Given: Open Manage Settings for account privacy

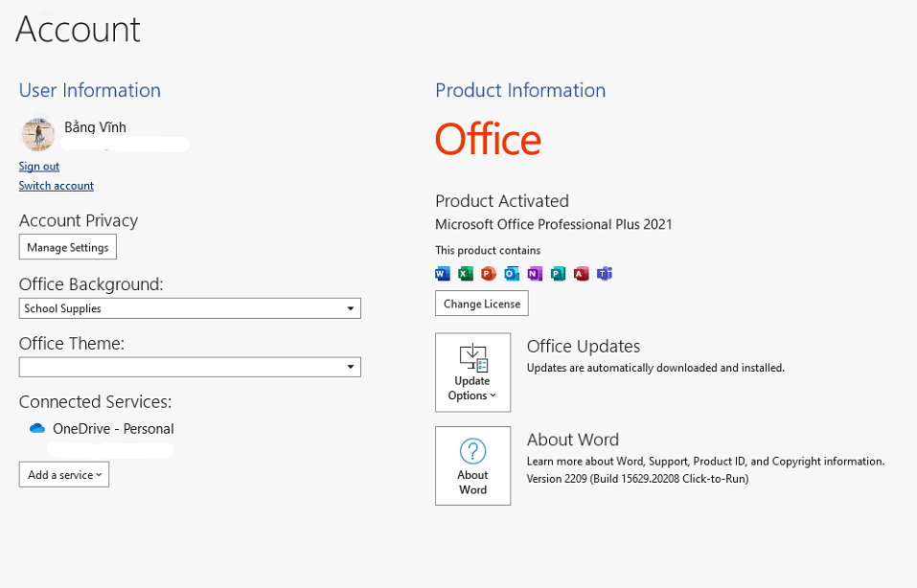Looking at the screenshot, I should click(x=68, y=247).
